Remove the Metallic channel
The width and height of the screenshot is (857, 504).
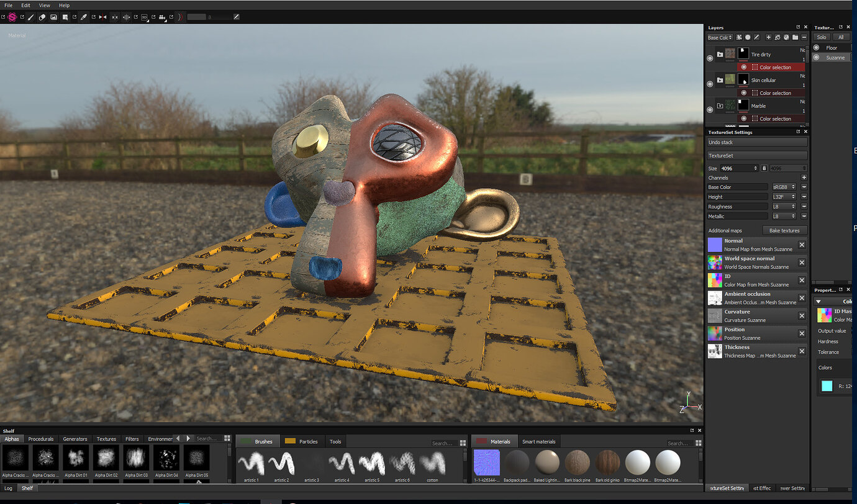[804, 216]
